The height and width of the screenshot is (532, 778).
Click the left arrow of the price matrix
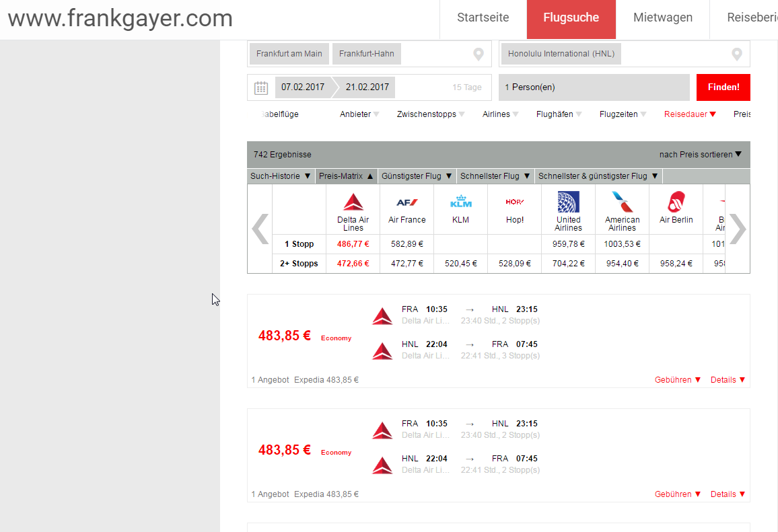pos(260,229)
